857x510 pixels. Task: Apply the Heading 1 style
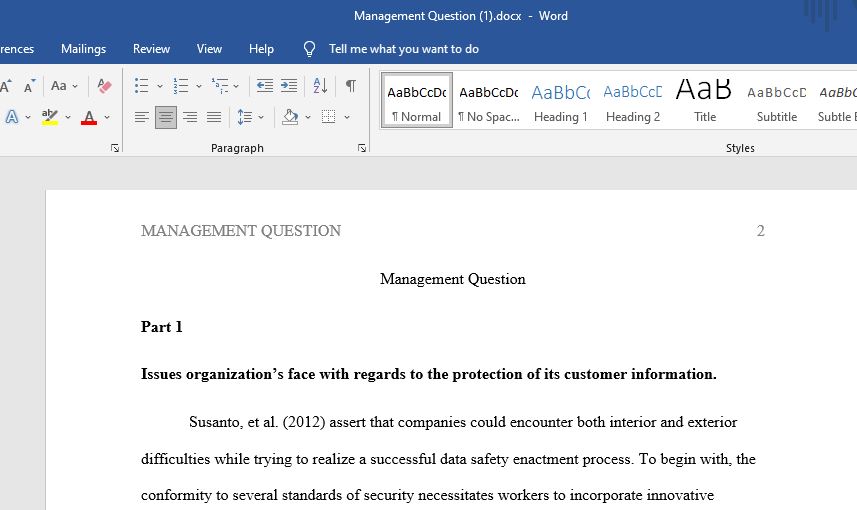(x=561, y=101)
